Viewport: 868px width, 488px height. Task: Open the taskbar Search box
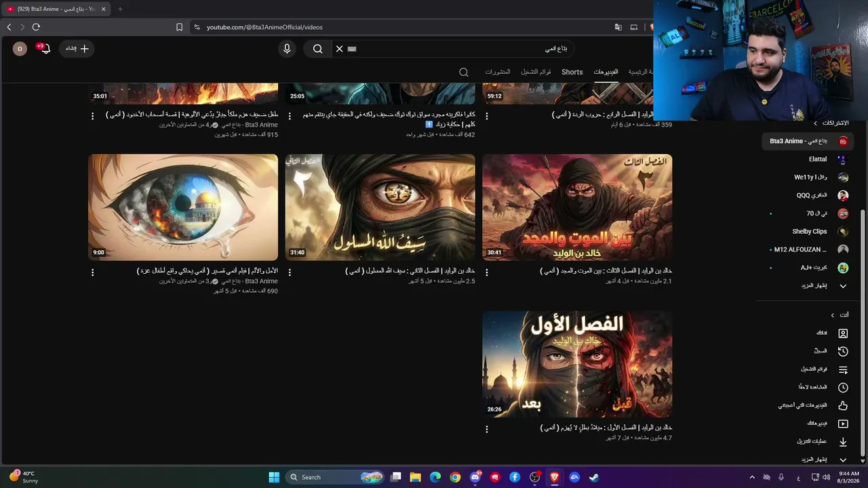click(x=336, y=477)
